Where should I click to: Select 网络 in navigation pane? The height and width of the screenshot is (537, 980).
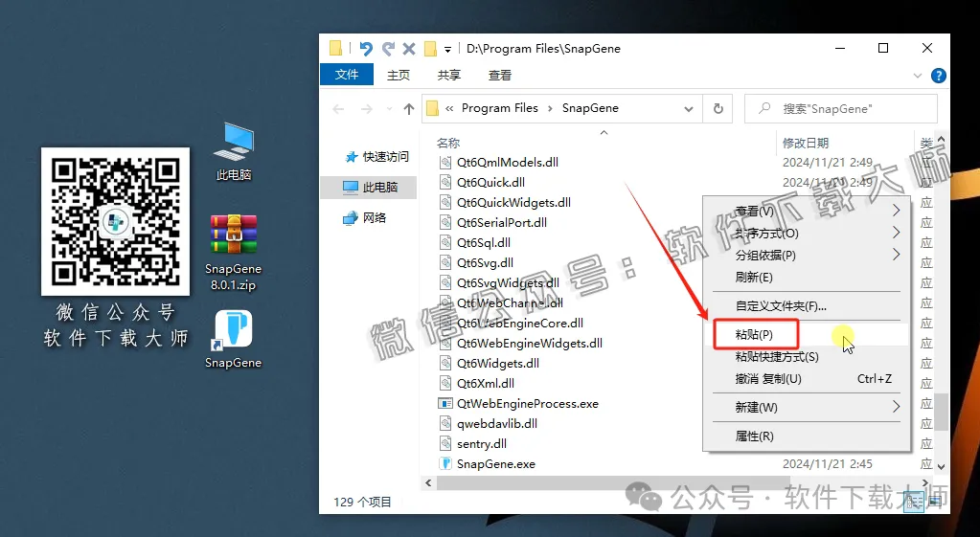point(365,217)
